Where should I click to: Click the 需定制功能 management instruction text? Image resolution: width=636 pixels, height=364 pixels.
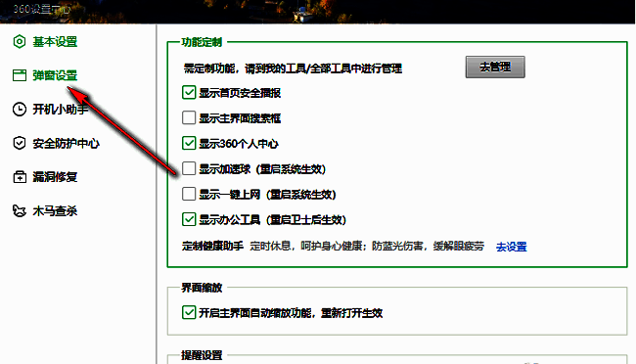[293, 68]
